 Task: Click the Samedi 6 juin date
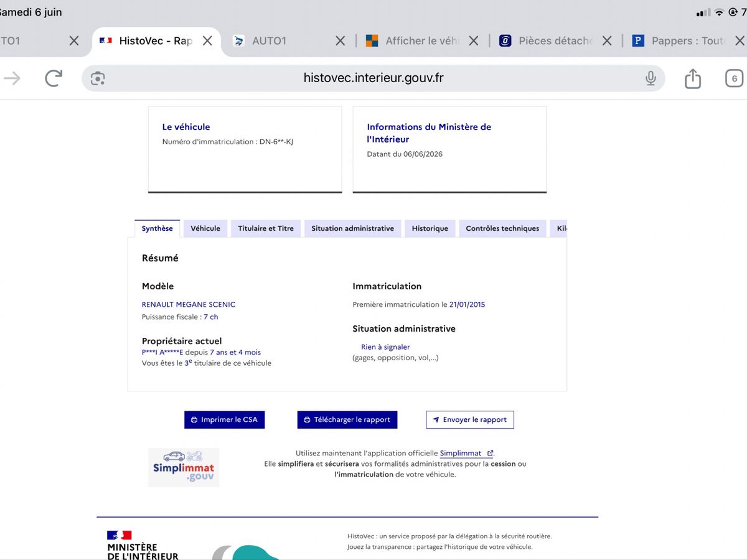(30, 12)
